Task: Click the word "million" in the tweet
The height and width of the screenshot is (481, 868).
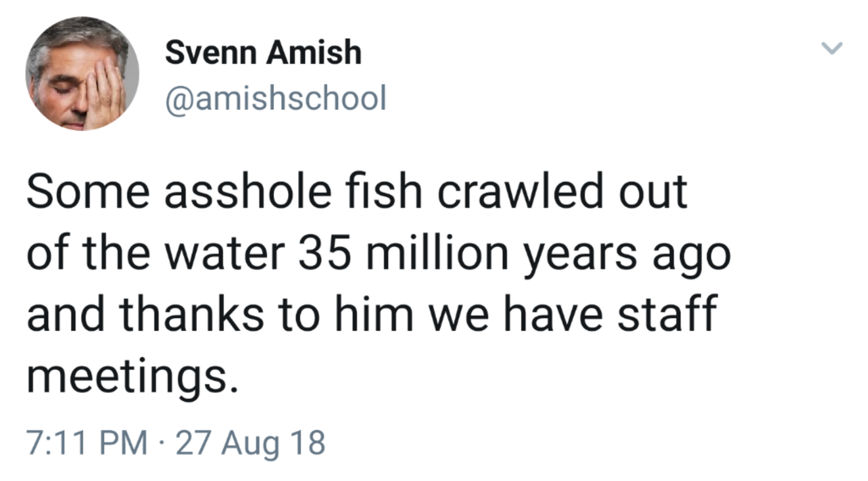Action: pos(437,254)
